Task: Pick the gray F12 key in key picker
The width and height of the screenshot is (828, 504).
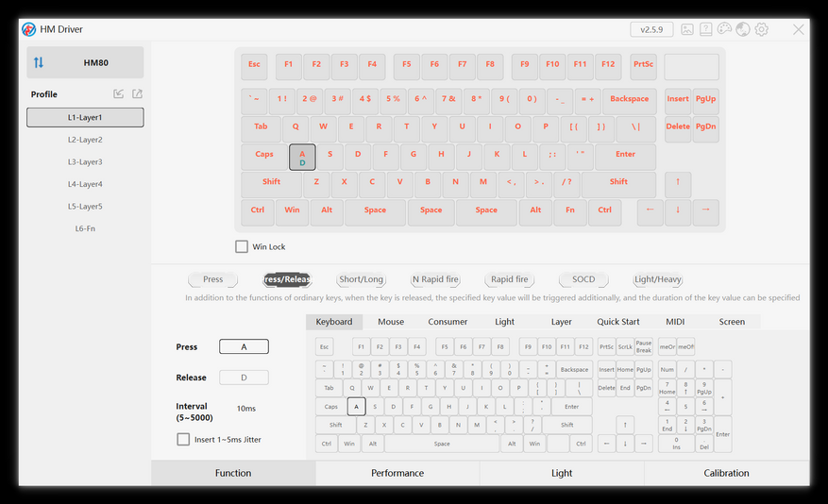Action: (x=583, y=346)
